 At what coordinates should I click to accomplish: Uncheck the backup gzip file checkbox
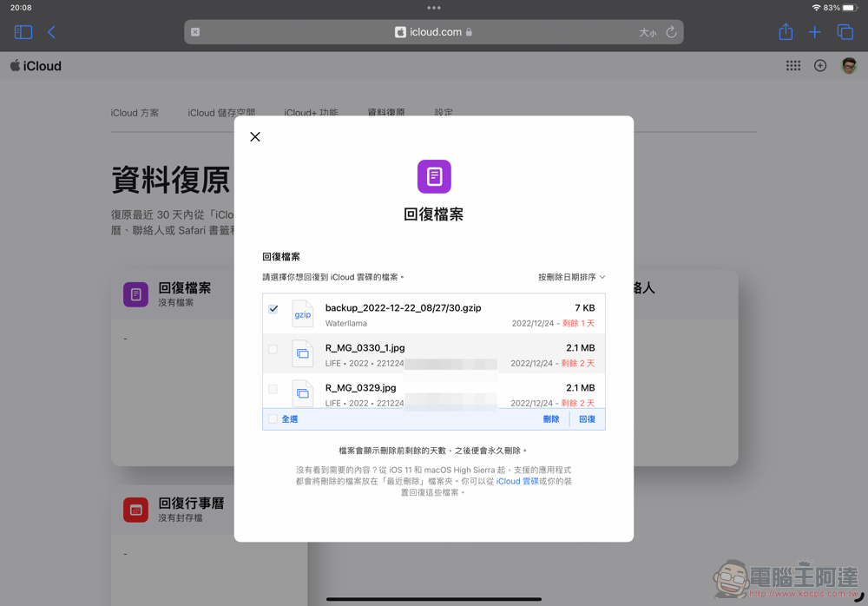coord(273,309)
